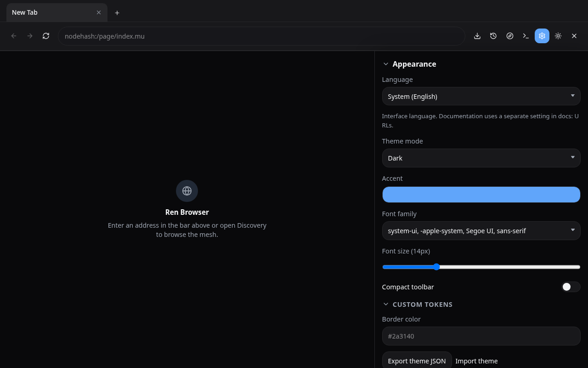
Task: Pick the blue Accent color swatch
Action: 481,195
